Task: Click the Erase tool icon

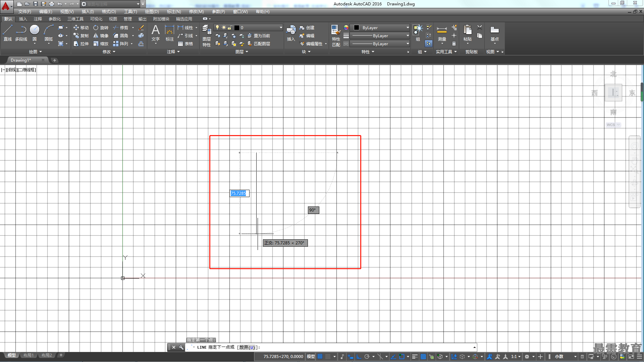Action: click(141, 27)
